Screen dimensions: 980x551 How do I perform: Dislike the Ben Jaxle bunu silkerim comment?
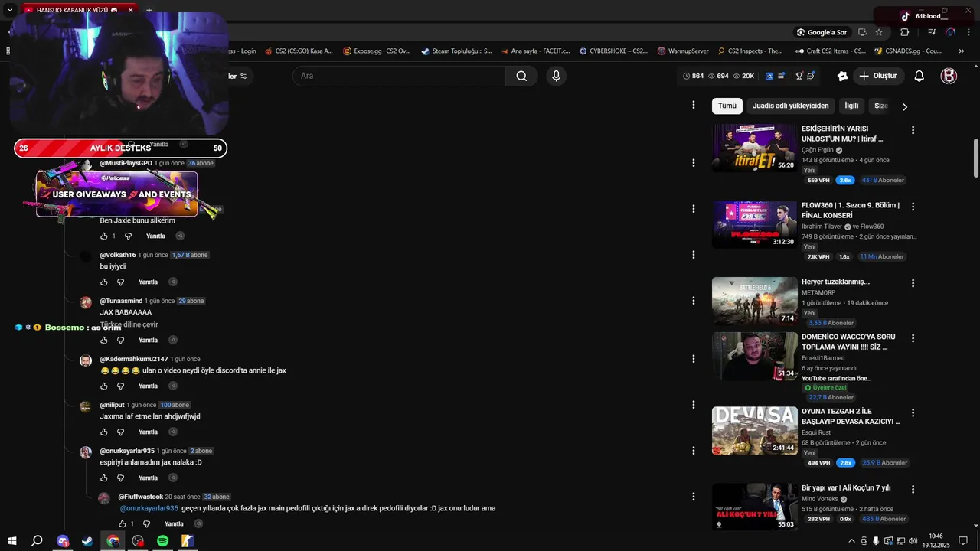coord(128,236)
